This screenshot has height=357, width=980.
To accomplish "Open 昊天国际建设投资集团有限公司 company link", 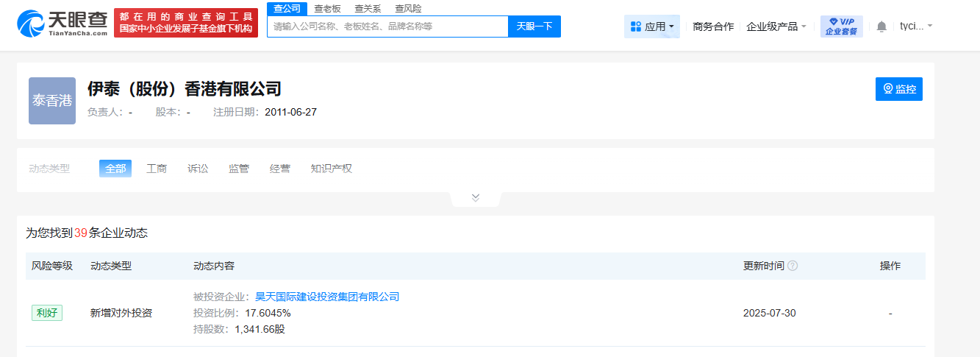I will click(x=327, y=297).
